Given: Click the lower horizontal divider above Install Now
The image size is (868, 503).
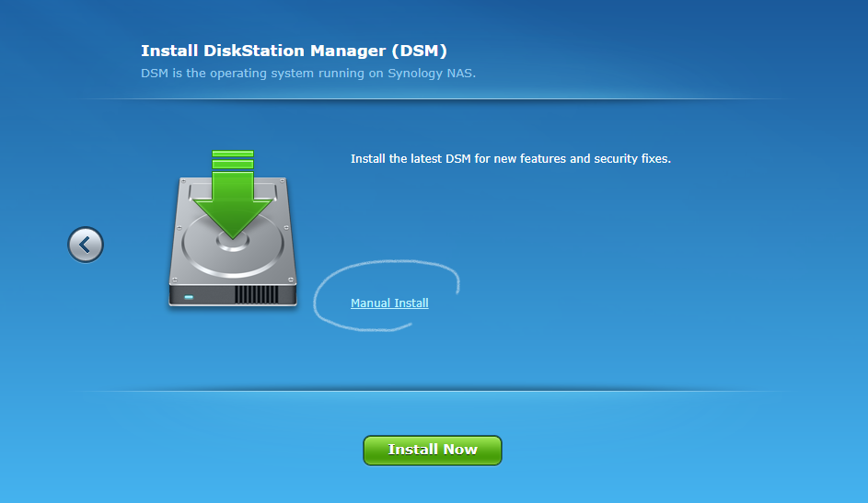Looking at the screenshot, I should 434,391.
